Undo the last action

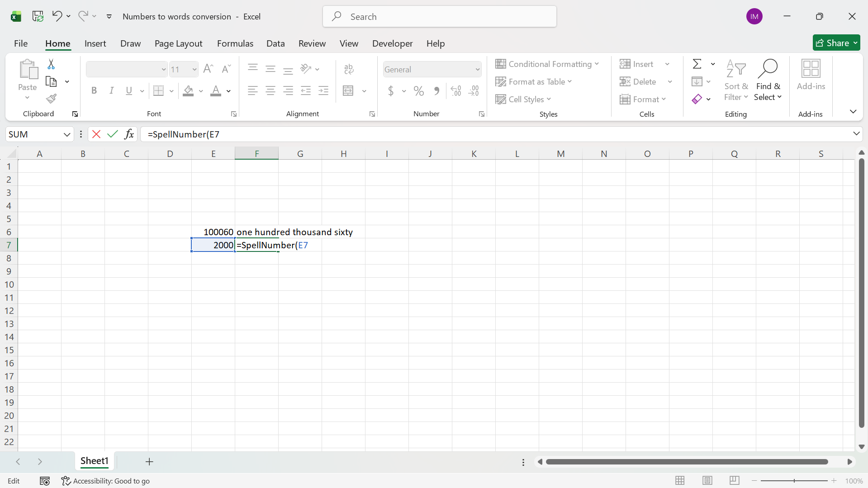[57, 16]
